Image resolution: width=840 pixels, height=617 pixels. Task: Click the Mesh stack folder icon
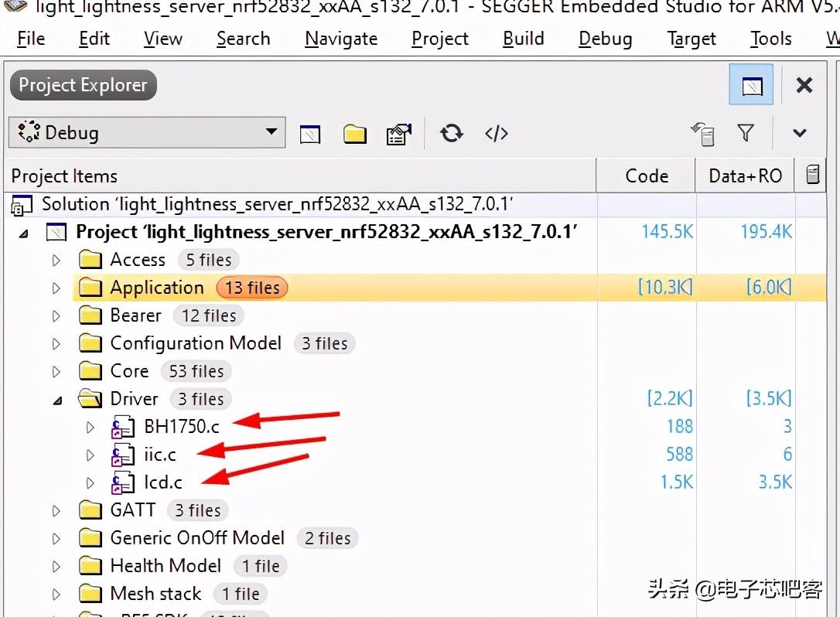pyautogui.click(x=90, y=594)
